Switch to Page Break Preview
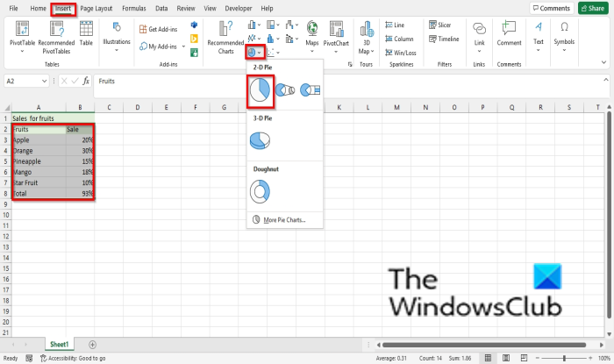Viewport: 614px width, 364px height. (524, 358)
